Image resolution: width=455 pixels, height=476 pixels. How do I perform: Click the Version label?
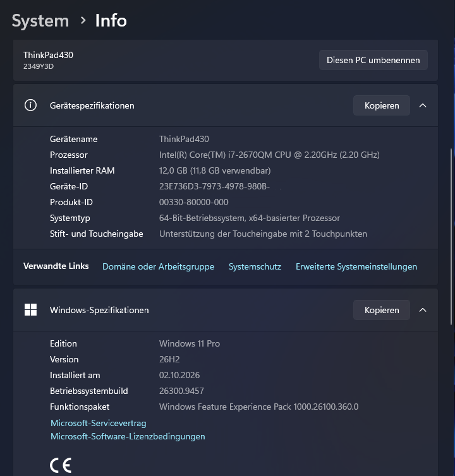click(x=64, y=359)
